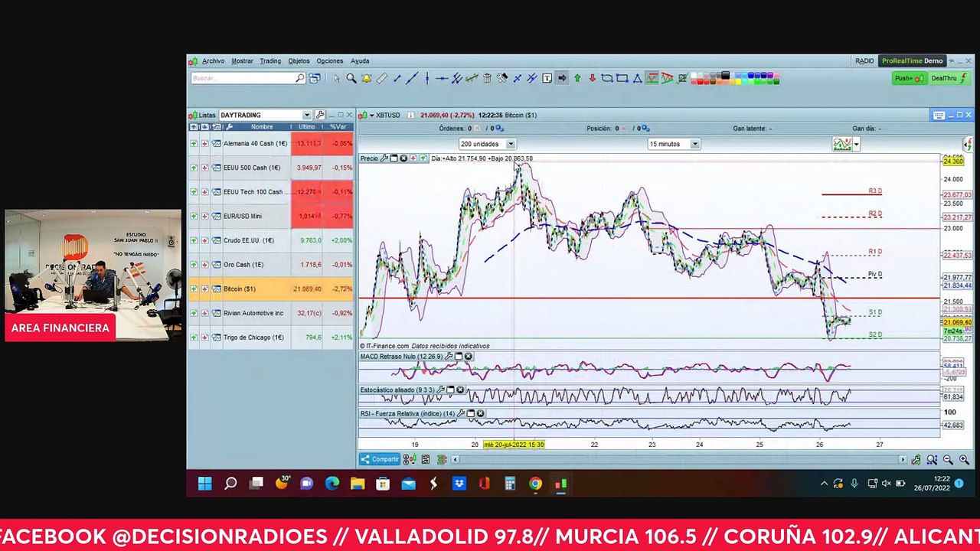
Task: Open chart icon for Rivian Automotive Inc row
Action: (x=217, y=313)
